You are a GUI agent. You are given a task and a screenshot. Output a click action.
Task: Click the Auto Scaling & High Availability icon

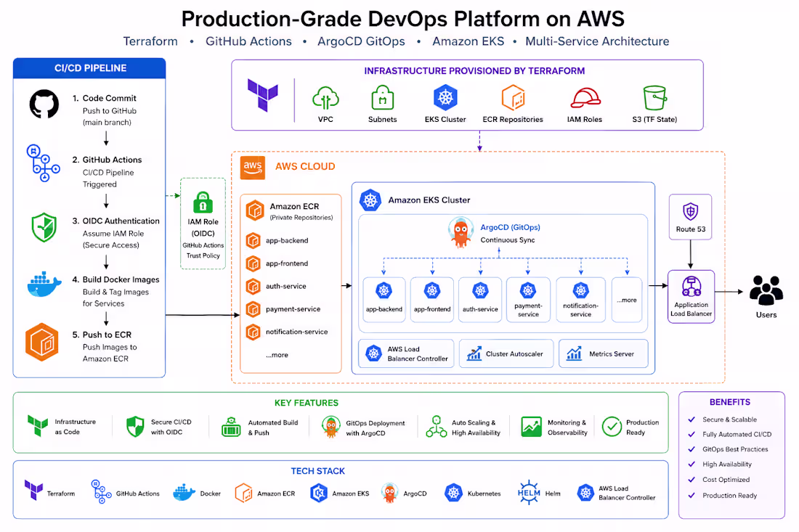437,427
